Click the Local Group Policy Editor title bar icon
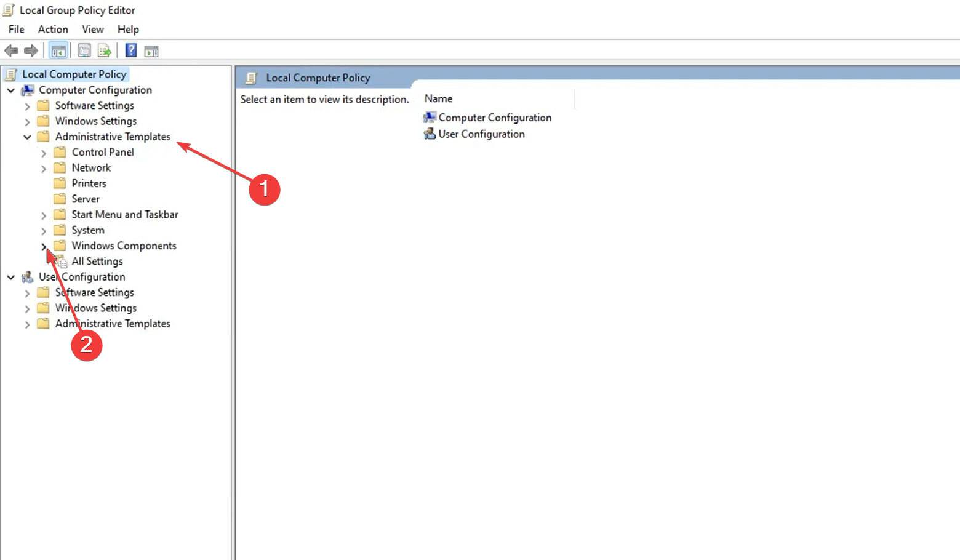The height and width of the screenshot is (560, 960). tap(8, 9)
